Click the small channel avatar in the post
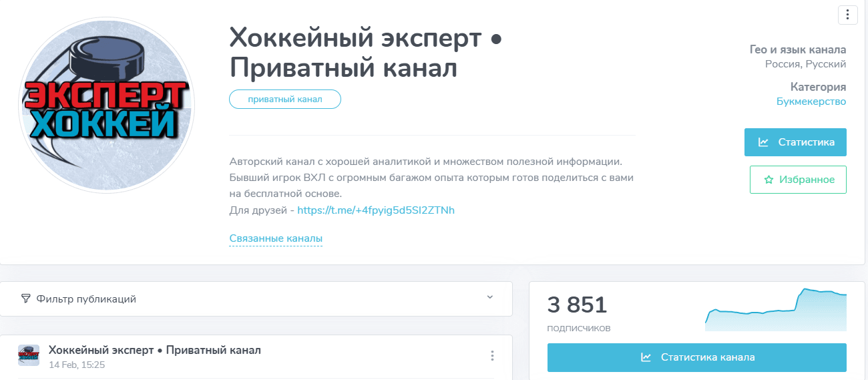The image size is (868, 380). point(29,355)
